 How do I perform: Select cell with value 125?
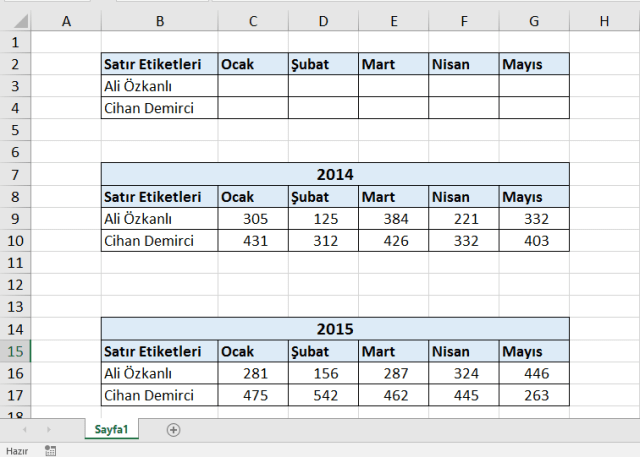323,219
